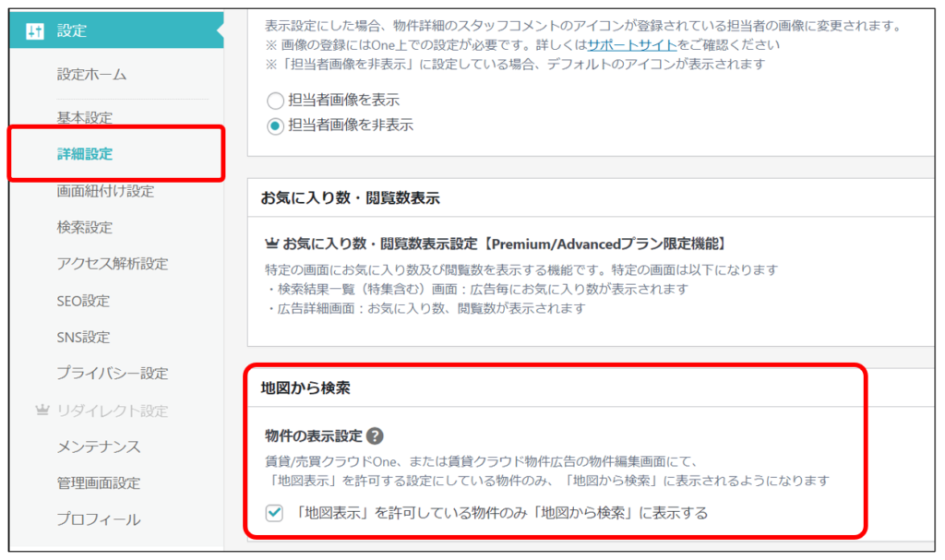Toggle the 地図表示 許可 checkbox
Screen dimensions: 945x560
point(274,513)
